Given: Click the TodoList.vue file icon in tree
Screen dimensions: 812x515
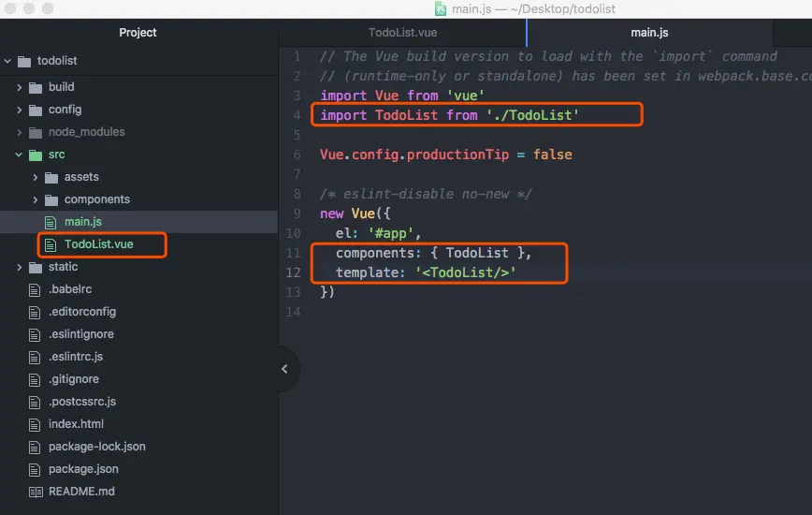Looking at the screenshot, I should click(x=51, y=244).
